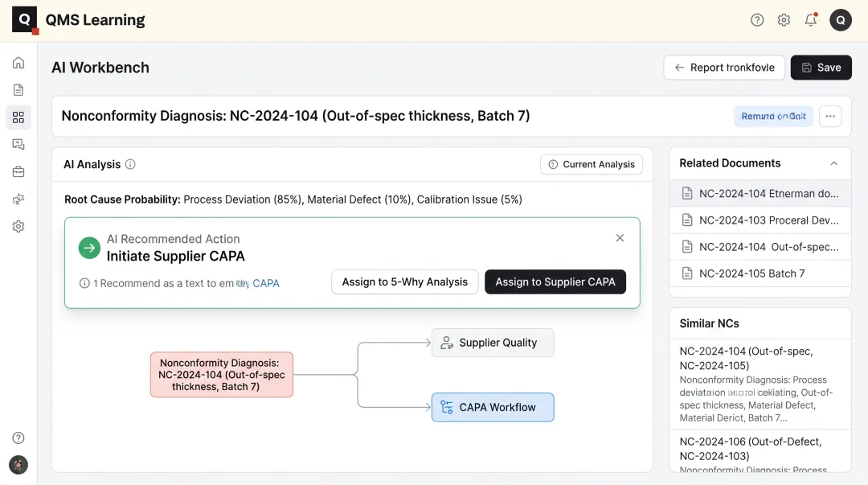Open the three-dot more options menu

pos(829,116)
